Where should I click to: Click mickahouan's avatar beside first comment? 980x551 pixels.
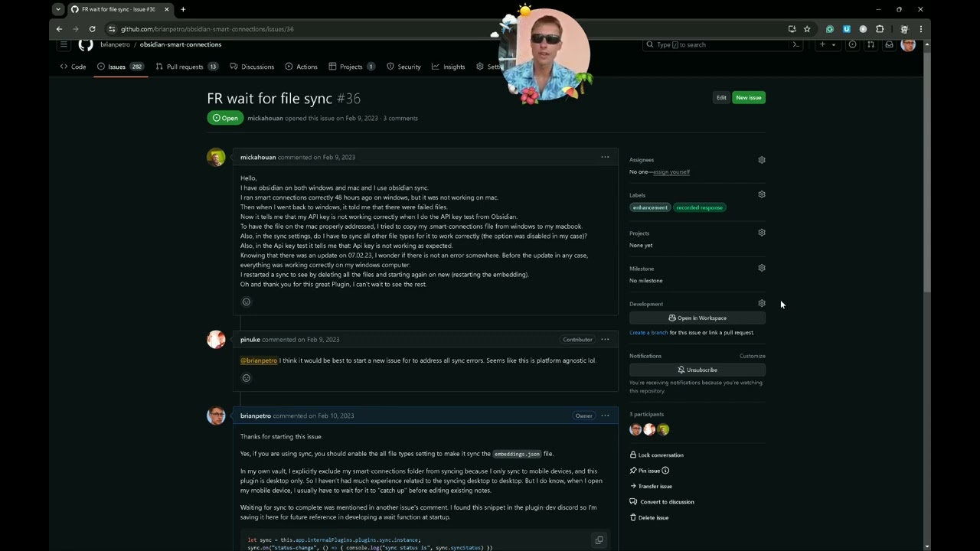click(x=216, y=157)
